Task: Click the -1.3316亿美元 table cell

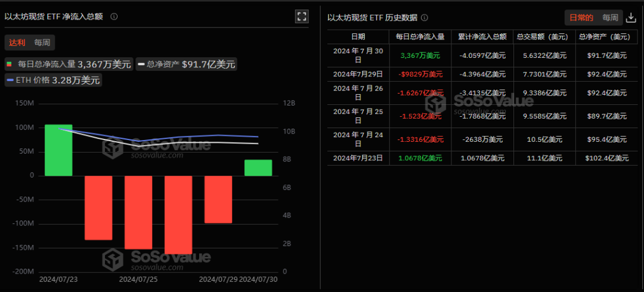Action: point(420,139)
